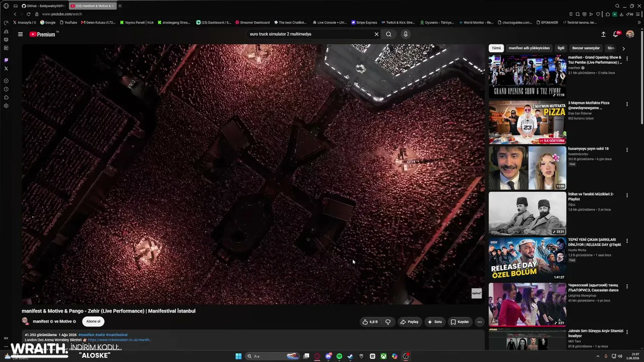The width and height of the screenshot is (644, 362).
Task: Open options for Grand Opening Show video
Action: (x=627, y=59)
